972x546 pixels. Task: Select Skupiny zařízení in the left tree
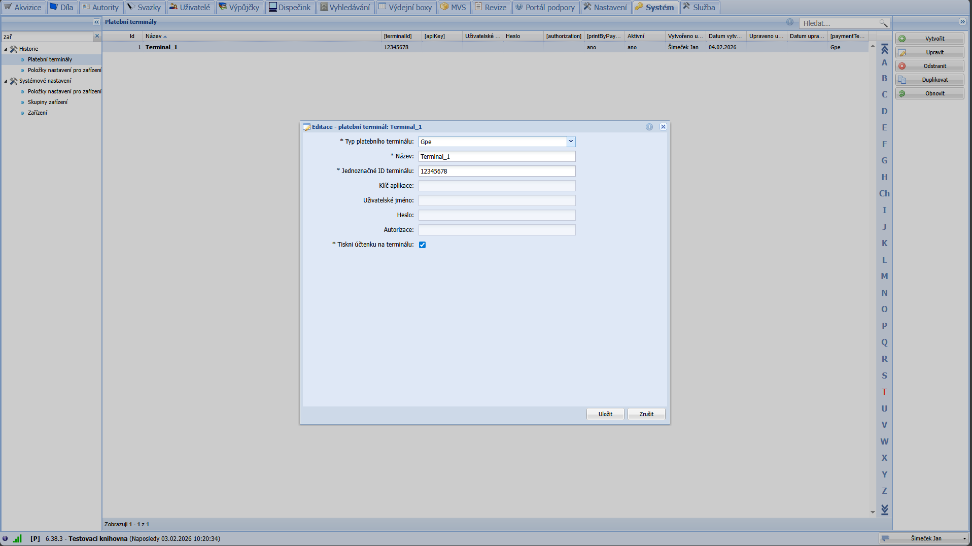[x=50, y=102]
